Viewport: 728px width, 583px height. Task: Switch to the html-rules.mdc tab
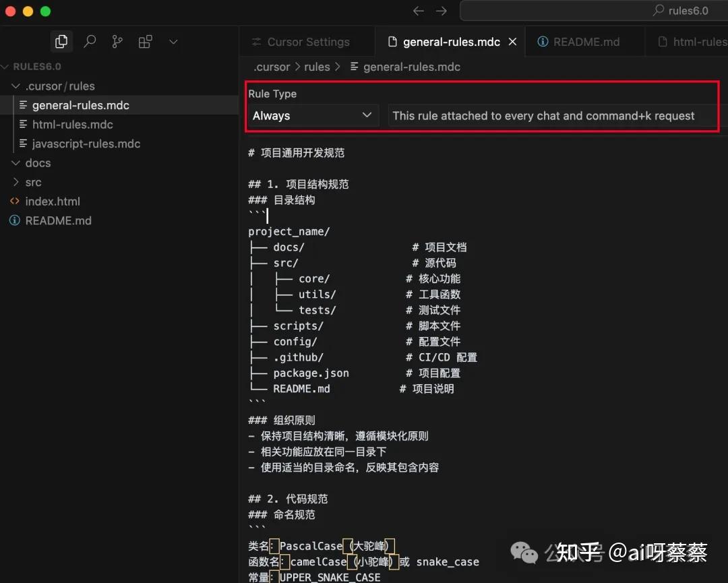(694, 41)
